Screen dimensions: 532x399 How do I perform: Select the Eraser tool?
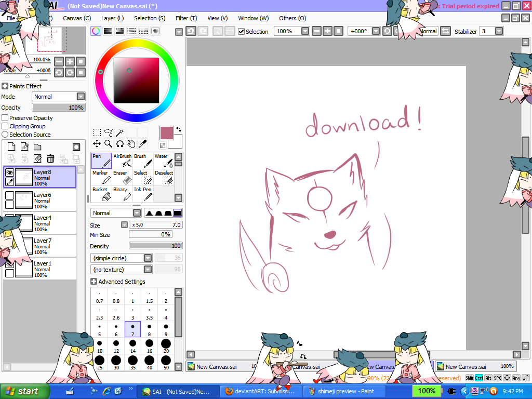click(122, 177)
